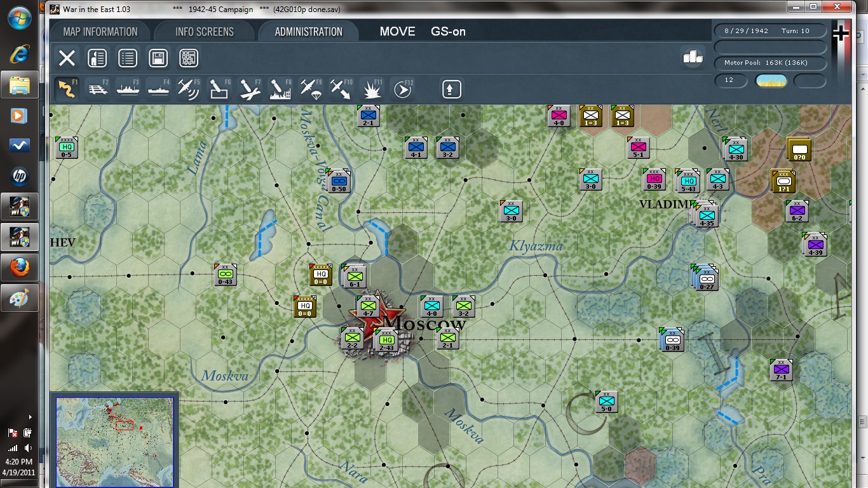This screenshot has width=868, height=488.
Task: Click the Motor Pool 163K (136K) readout
Action: 770,63
